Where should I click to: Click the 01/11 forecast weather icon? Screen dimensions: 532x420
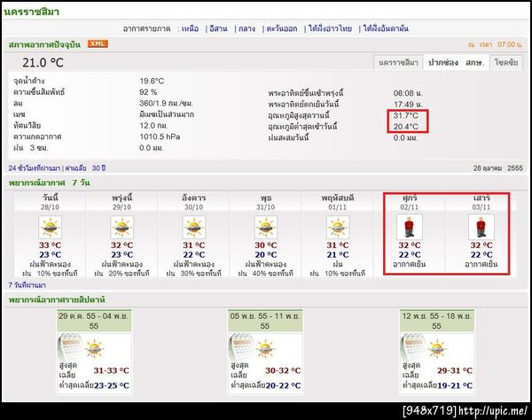338,227
